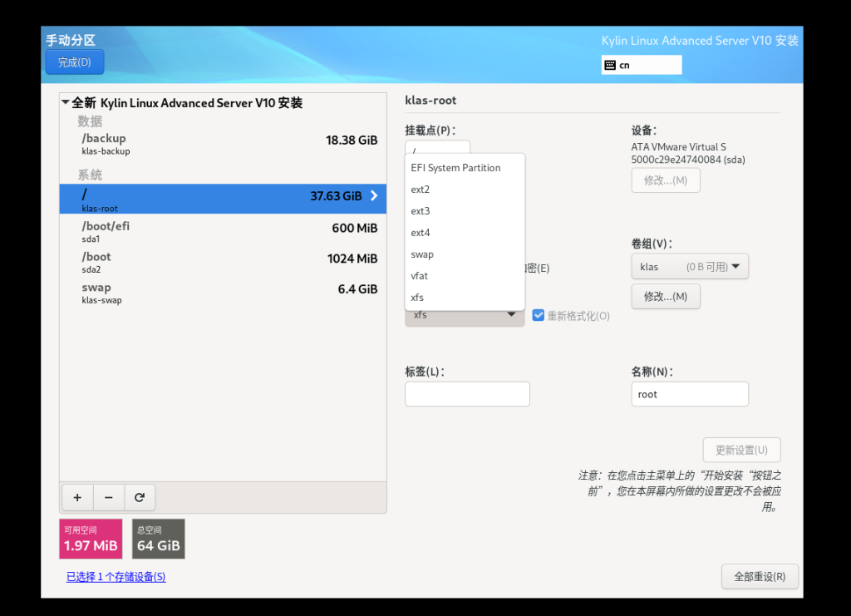851x616 pixels.
Task: Choose EFI System Partition from the list
Action: (x=465, y=168)
